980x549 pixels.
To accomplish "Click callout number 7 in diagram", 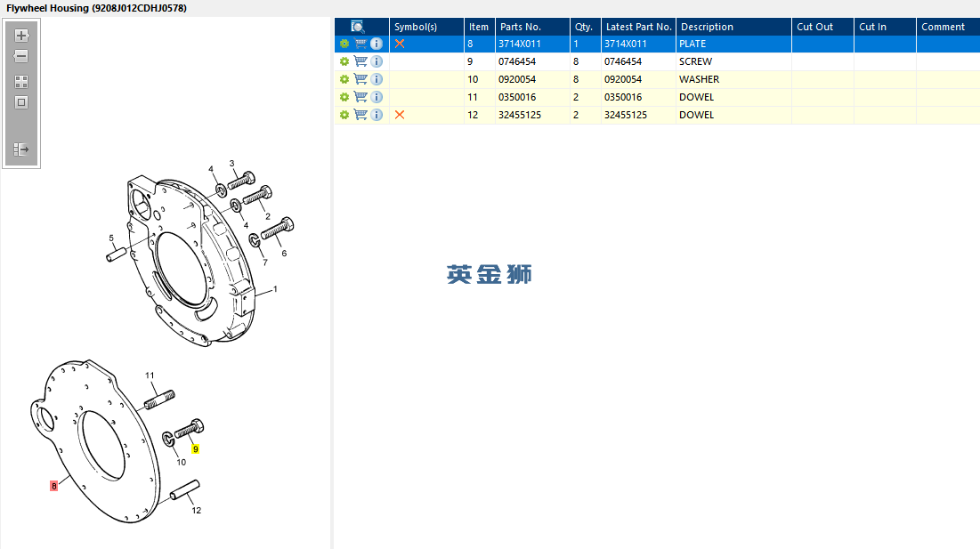I will coord(265,262).
